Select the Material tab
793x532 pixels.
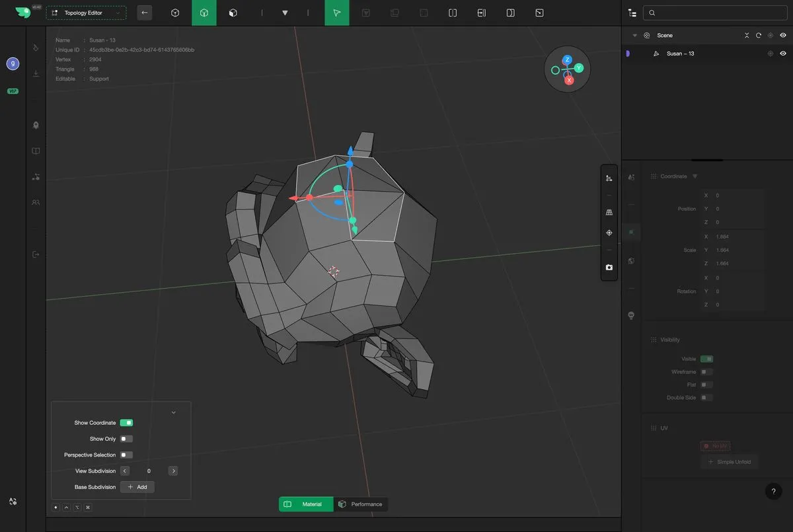[x=306, y=504]
